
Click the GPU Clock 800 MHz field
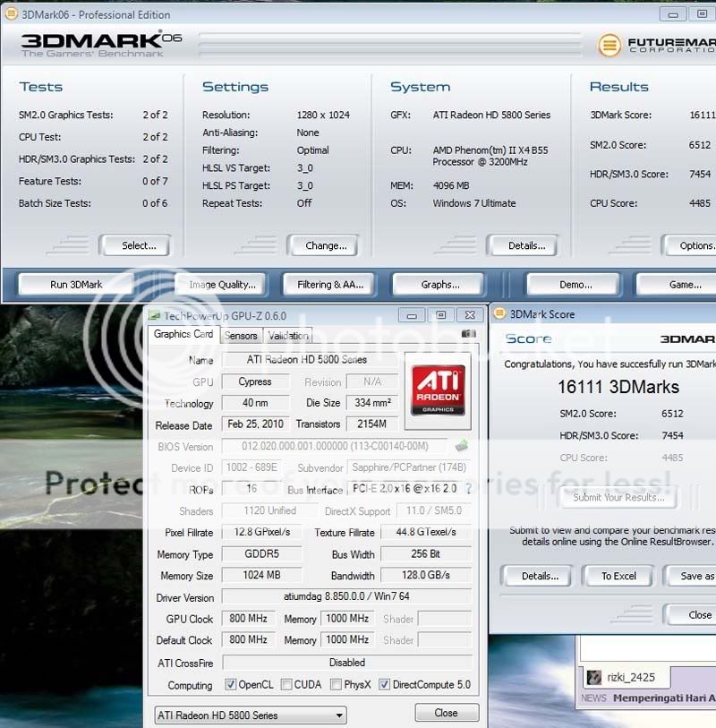[x=249, y=619]
